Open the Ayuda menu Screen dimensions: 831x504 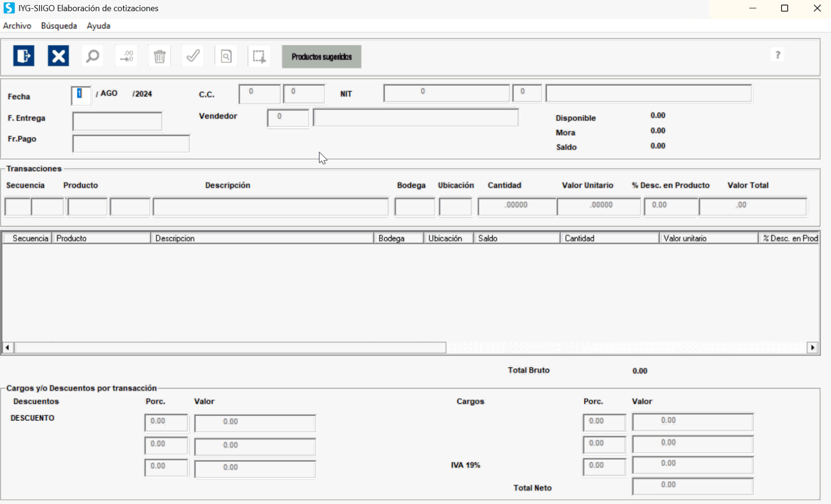pos(99,26)
